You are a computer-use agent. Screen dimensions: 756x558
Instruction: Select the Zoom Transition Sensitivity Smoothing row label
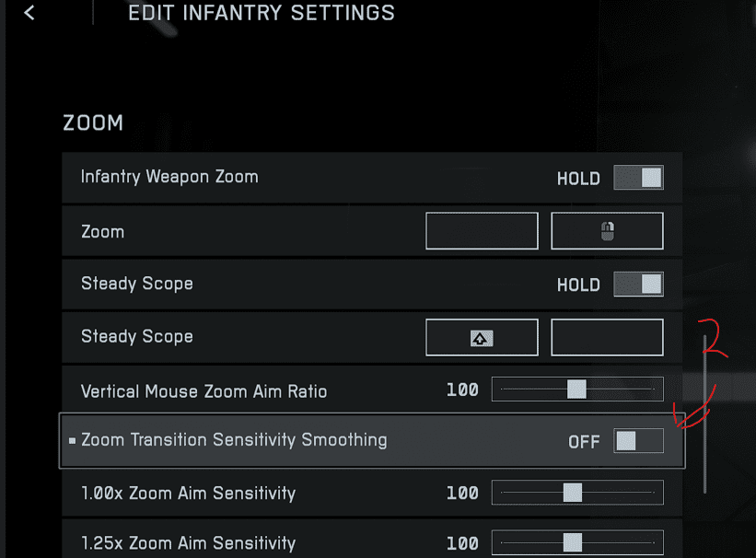pos(234,440)
